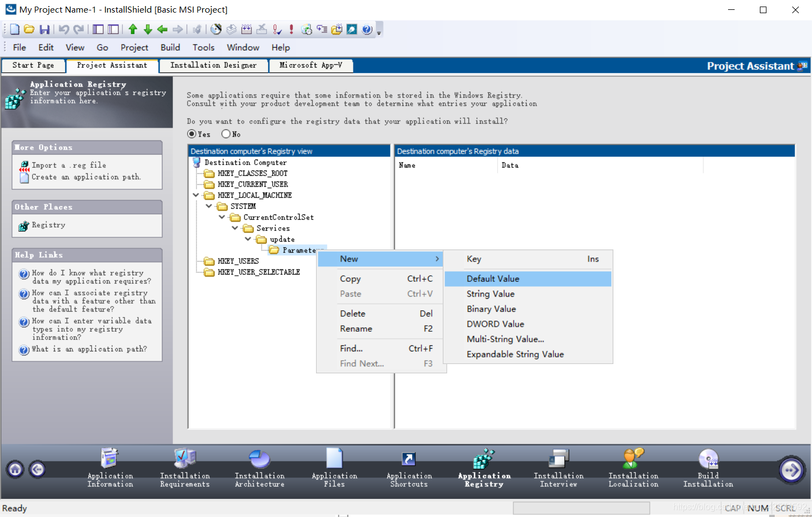Select the HKEY_USER_SELECTABLE tree item
This screenshot has height=517, width=812.
coord(258,272)
